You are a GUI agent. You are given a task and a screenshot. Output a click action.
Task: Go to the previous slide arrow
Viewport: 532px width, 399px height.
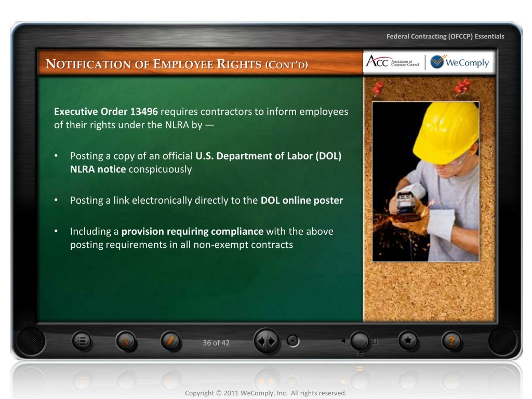pos(261,341)
